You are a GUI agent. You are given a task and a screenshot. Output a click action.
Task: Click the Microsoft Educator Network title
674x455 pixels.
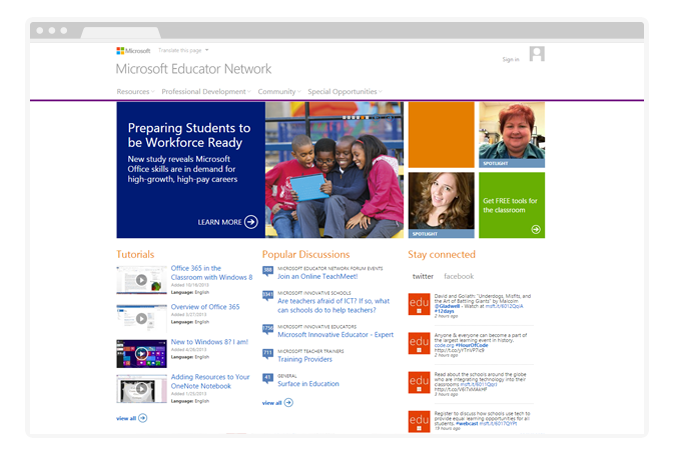click(193, 69)
